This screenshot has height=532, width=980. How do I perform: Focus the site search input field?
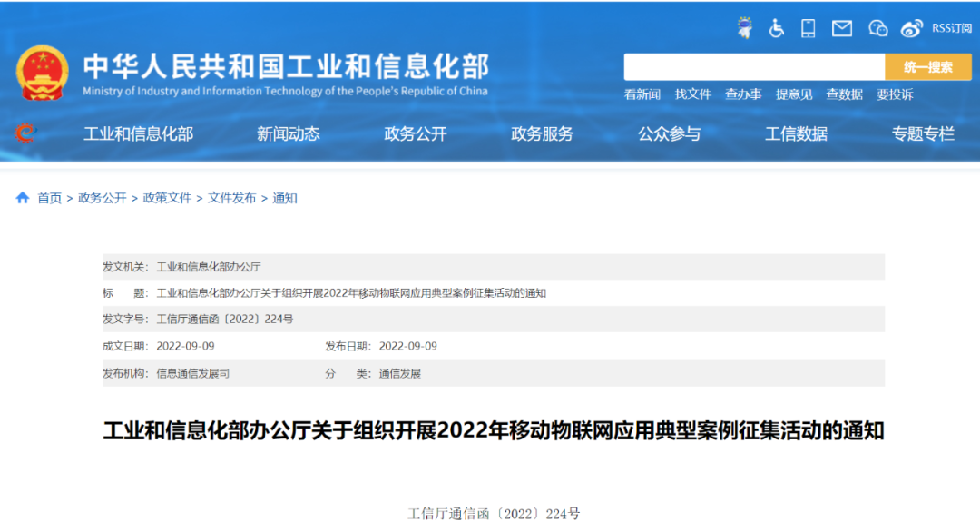pos(753,67)
